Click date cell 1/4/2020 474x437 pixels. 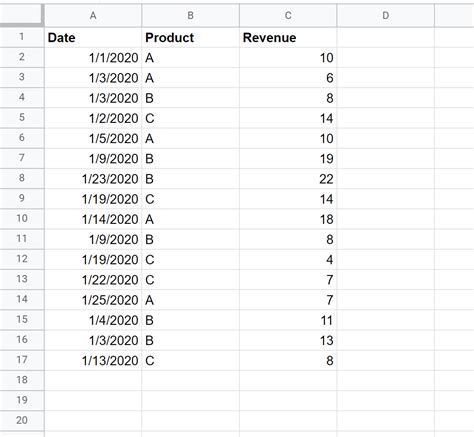click(x=93, y=320)
